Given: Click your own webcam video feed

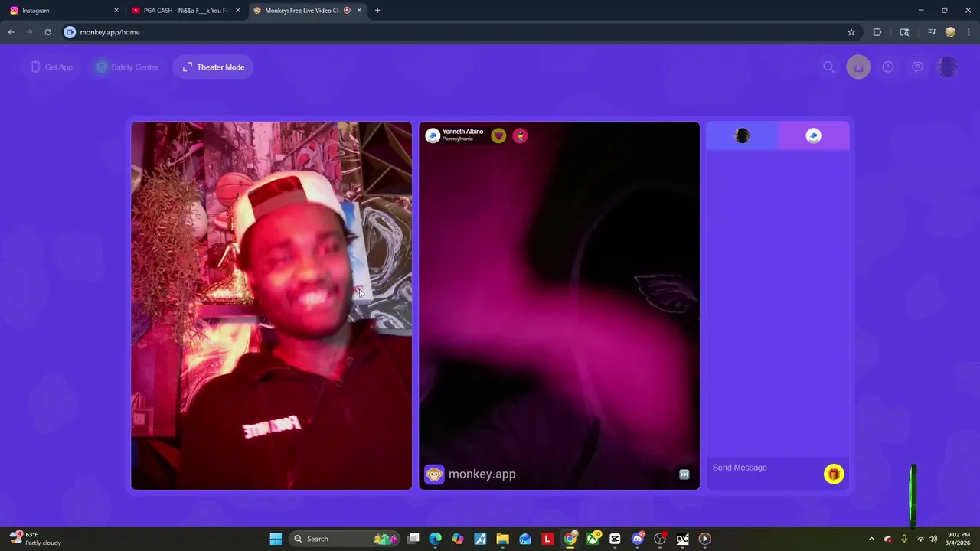Looking at the screenshot, I should 271,305.
